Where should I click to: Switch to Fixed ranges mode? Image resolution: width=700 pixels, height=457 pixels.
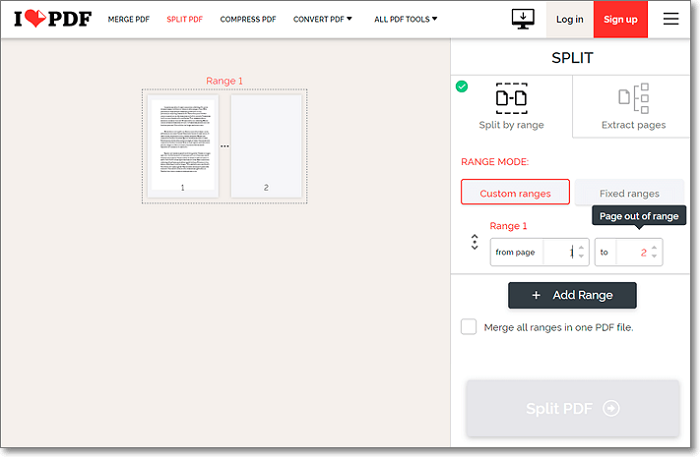coord(629,193)
